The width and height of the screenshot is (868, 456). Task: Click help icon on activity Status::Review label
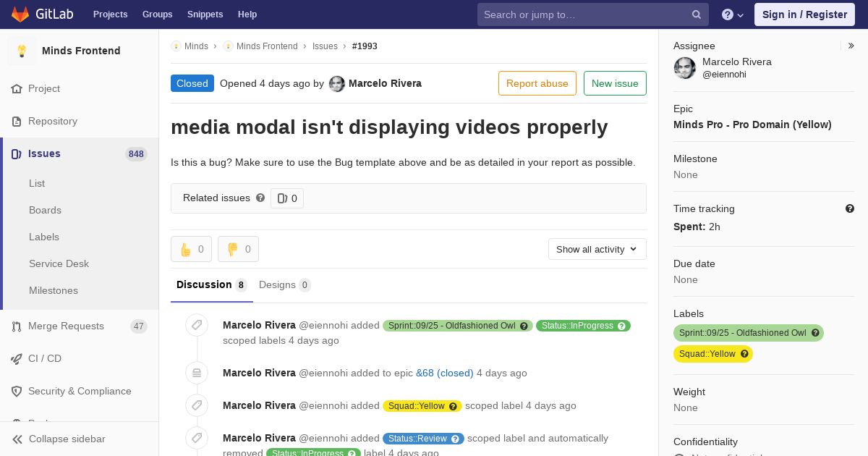tap(456, 439)
